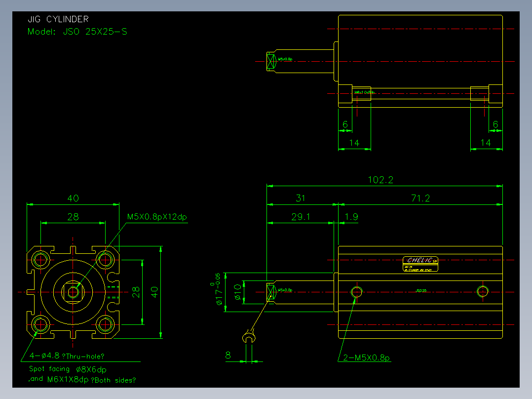
Task: Select the JIG CYLINDER title text
Action: (x=58, y=19)
